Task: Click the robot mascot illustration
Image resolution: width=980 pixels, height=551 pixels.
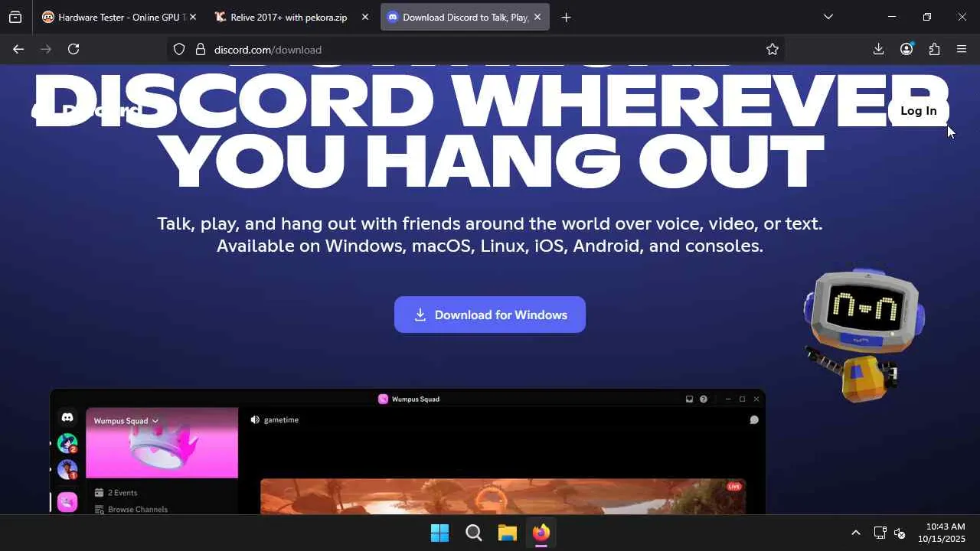Action: 864,335
